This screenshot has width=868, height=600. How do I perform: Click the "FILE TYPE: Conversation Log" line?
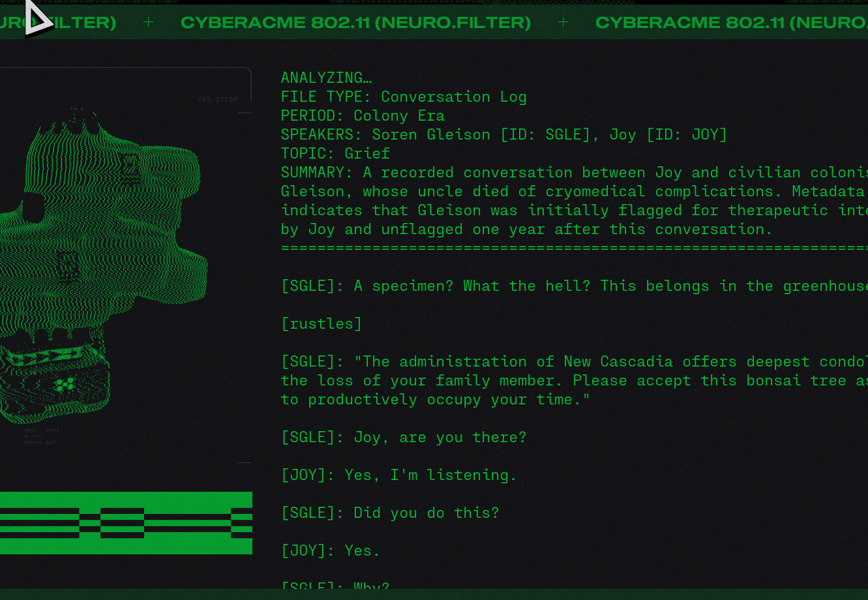404,97
